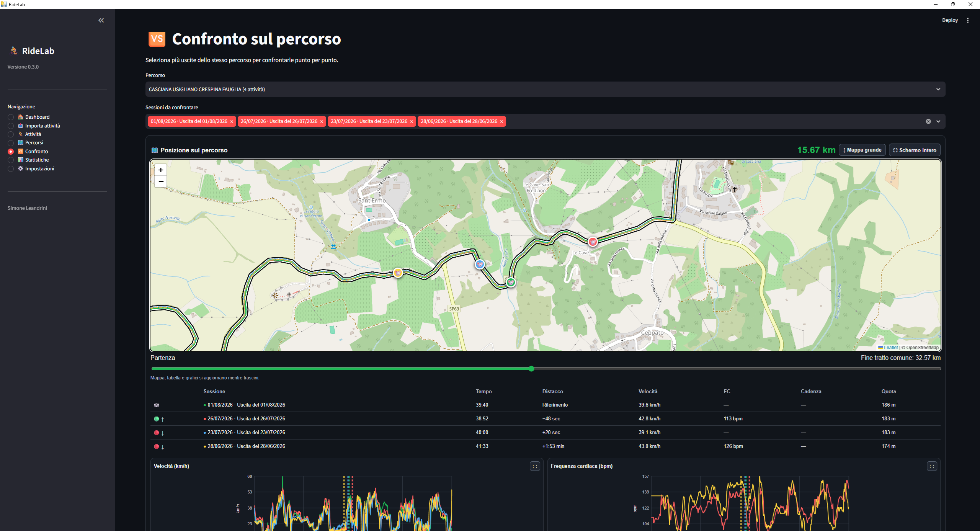This screenshot has width=980, height=531.
Task: Click the Velocità column header
Action: (648, 392)
